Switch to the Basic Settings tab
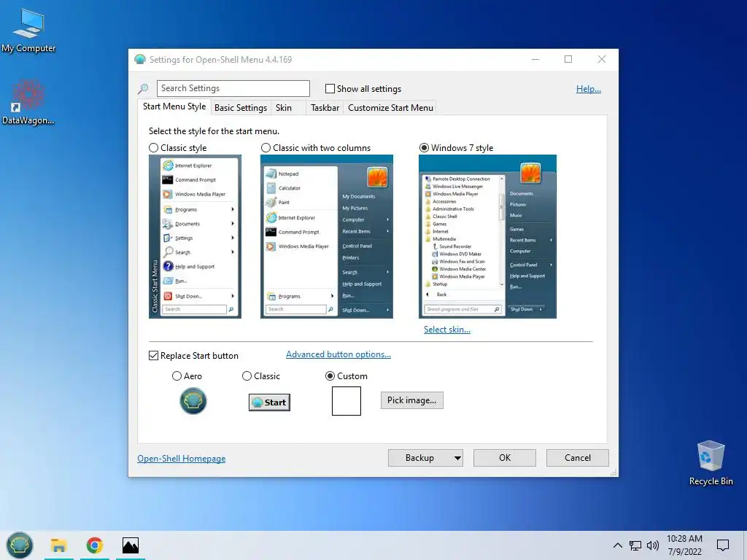The height and width of the screenshot is (560, 747). point(241,108)
